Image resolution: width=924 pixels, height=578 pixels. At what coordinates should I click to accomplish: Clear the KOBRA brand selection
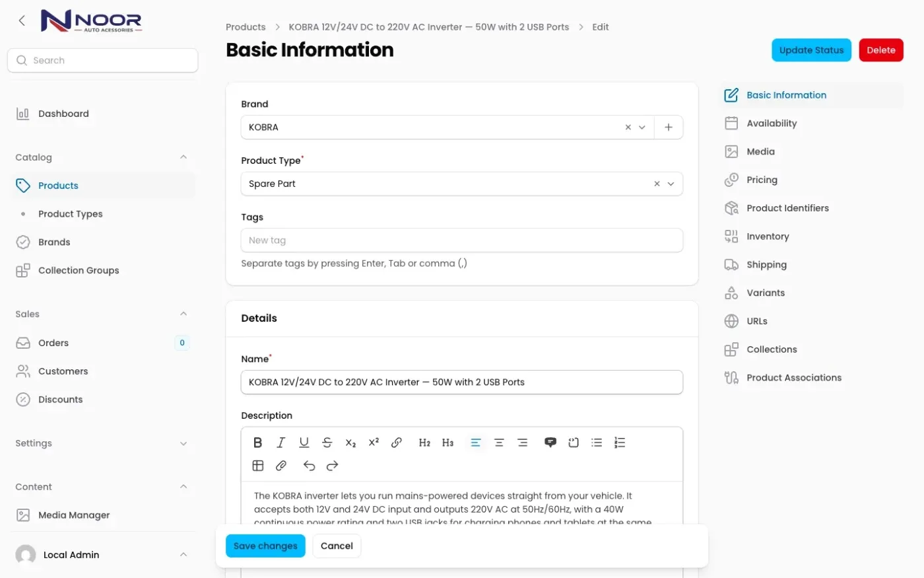point(628,127)
